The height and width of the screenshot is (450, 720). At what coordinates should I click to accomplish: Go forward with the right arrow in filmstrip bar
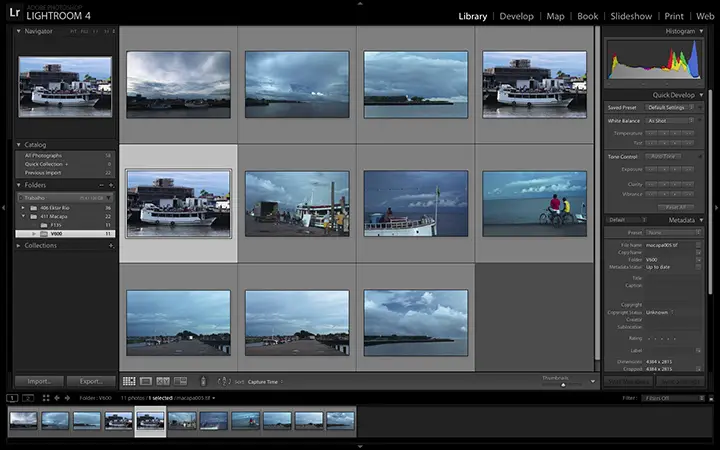coord(68,398)
